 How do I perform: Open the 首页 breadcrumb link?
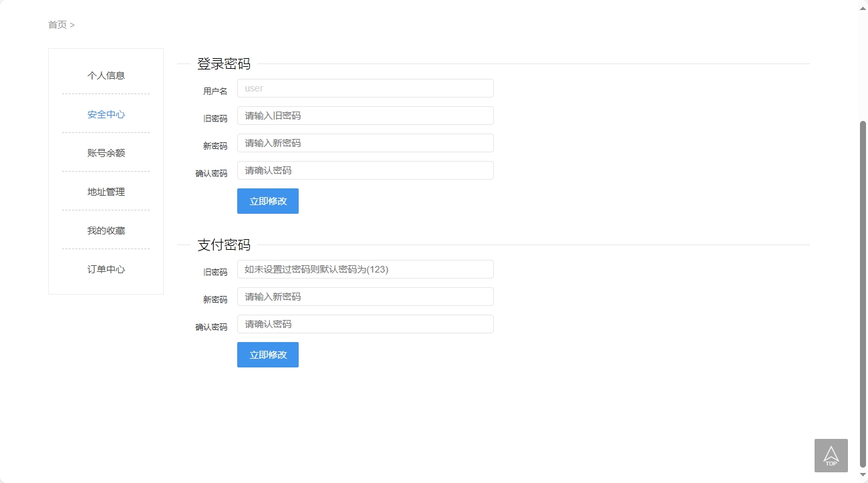[56, 24]
